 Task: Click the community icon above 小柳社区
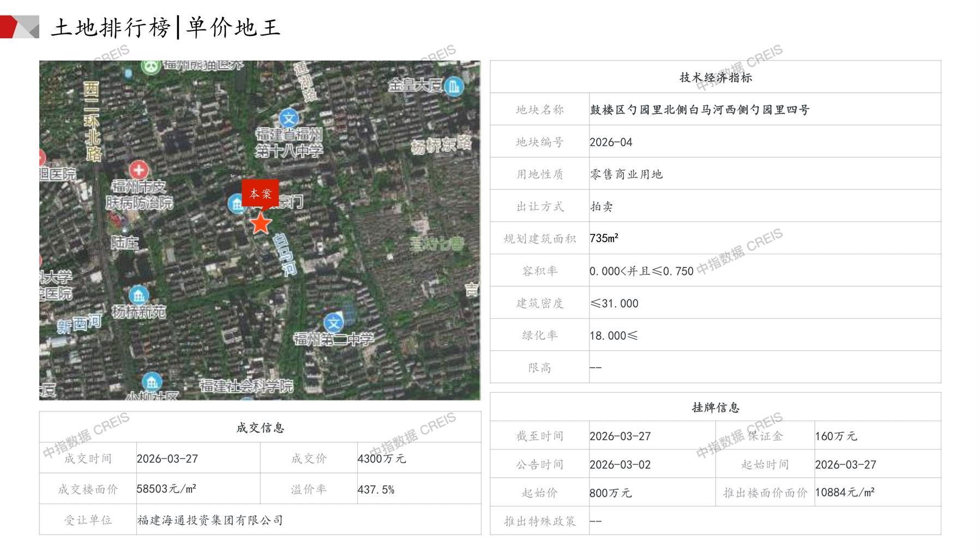pos(152,381)
